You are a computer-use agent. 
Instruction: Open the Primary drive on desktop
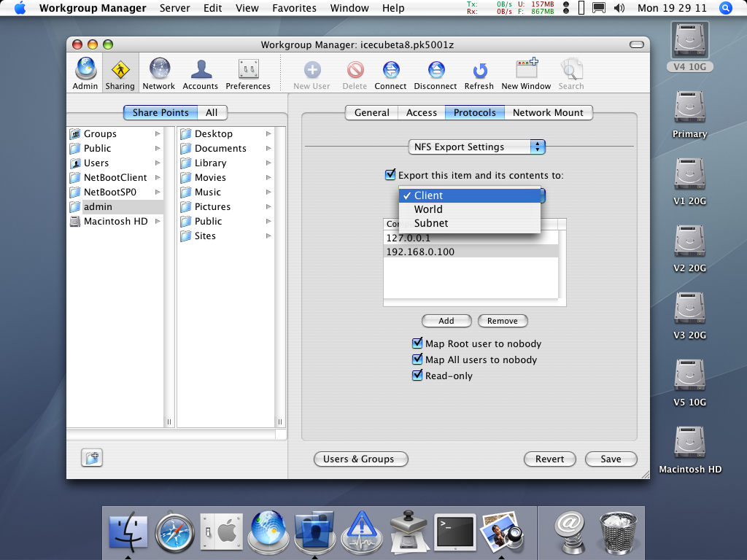point(690,114)
